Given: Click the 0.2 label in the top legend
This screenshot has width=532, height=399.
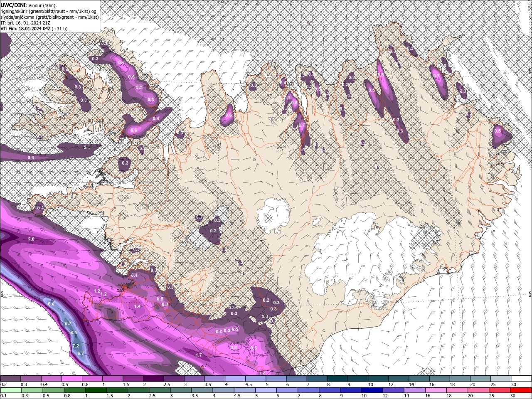Looking at the screenshot, I should (3, 384).
